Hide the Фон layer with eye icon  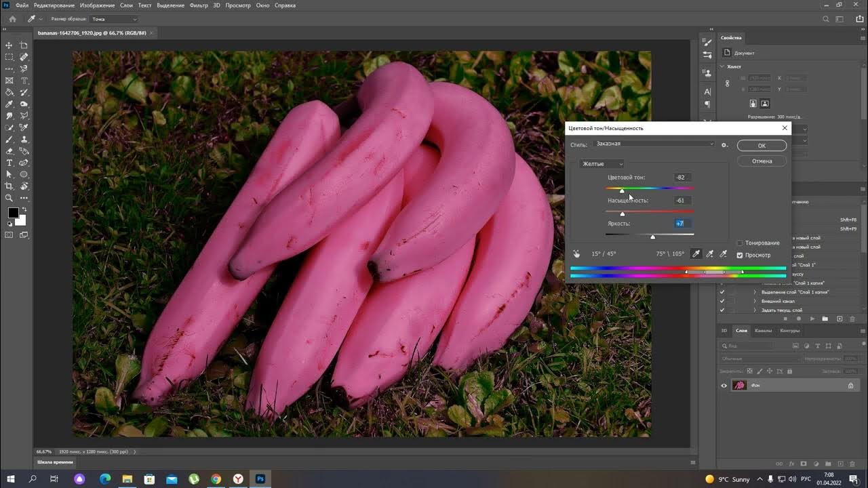click(x=724, y=386)
